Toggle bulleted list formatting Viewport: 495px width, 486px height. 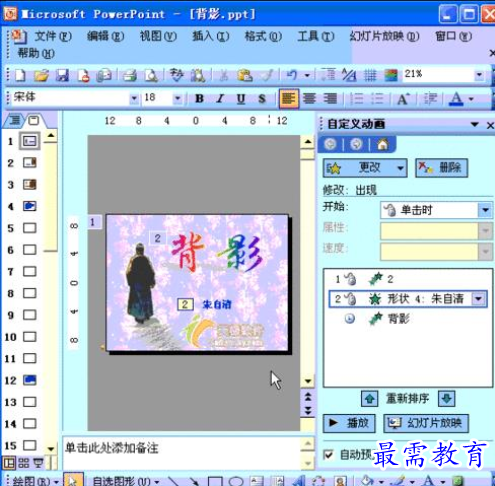coord(377,99)
